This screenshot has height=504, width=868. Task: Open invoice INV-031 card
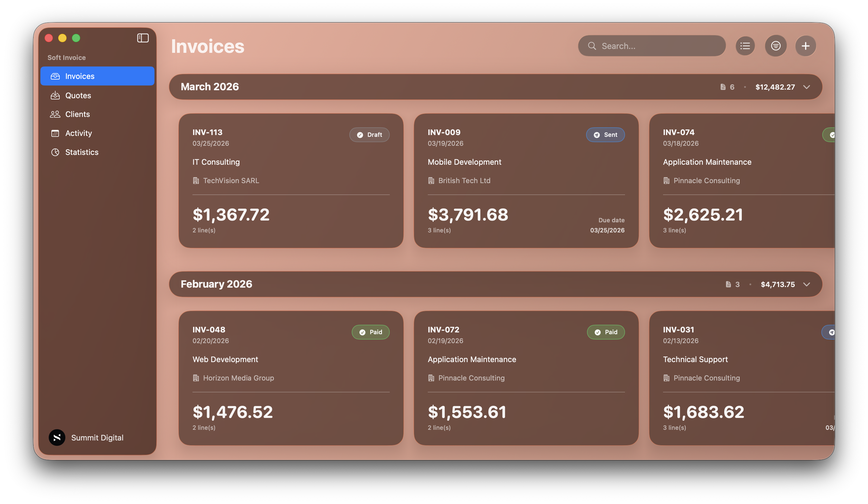click(x=741, y=378)
